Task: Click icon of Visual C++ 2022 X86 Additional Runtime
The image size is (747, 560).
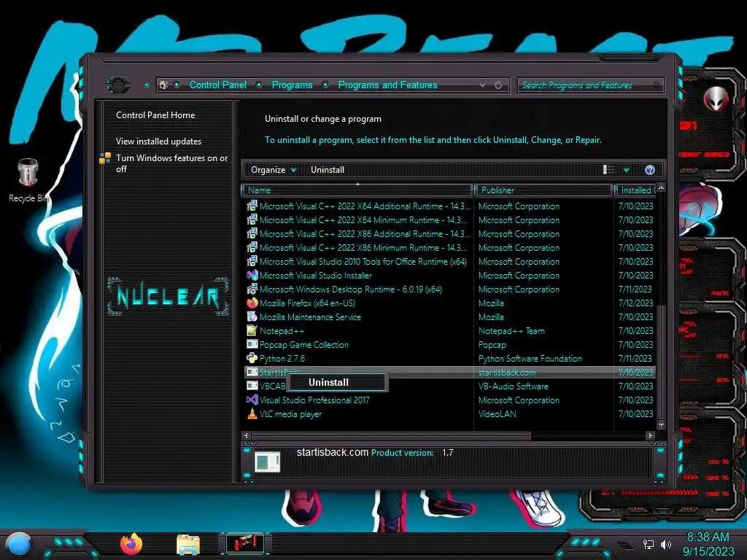Action: (252, 233)
